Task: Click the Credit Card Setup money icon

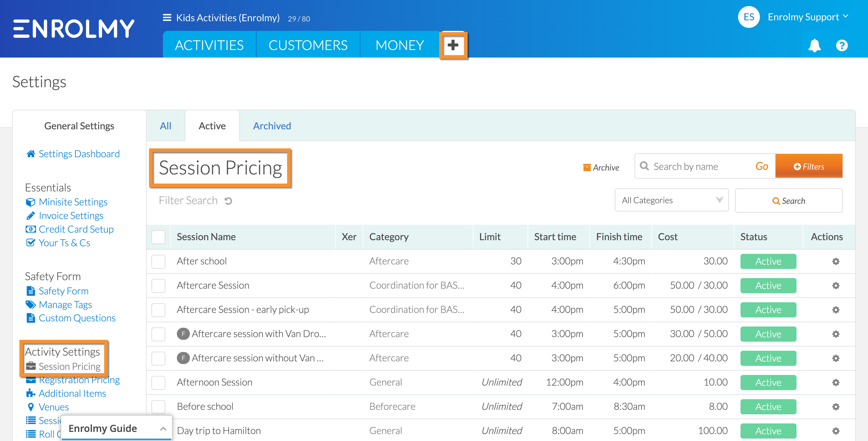Action: click(x=31, y=229)
